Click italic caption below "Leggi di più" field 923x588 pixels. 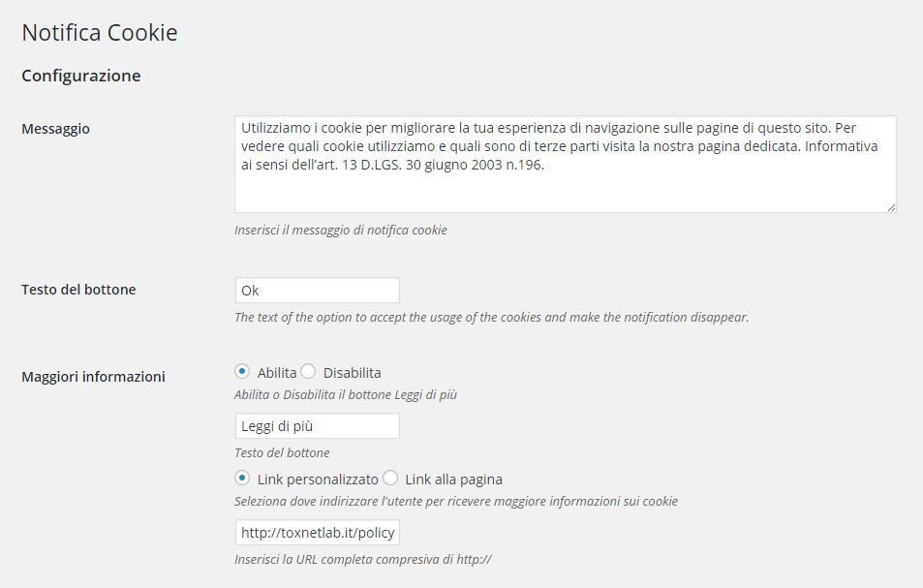point(282,452)
